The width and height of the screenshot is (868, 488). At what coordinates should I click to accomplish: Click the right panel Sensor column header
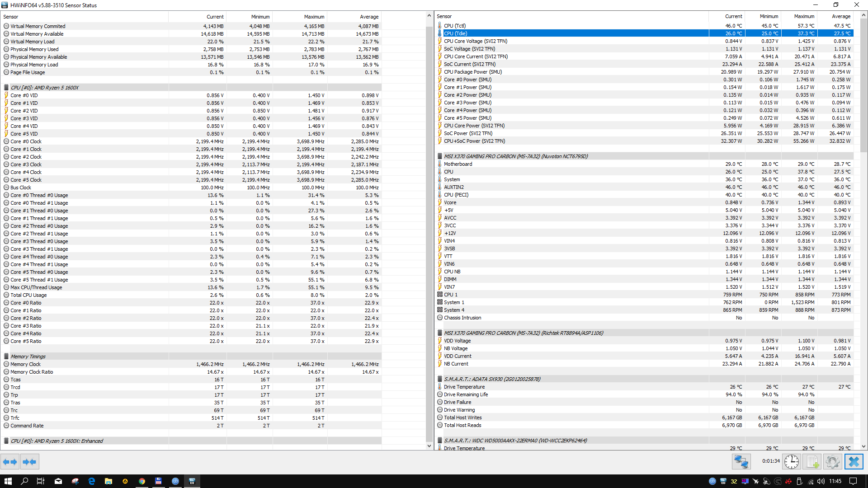coord(571,16)
